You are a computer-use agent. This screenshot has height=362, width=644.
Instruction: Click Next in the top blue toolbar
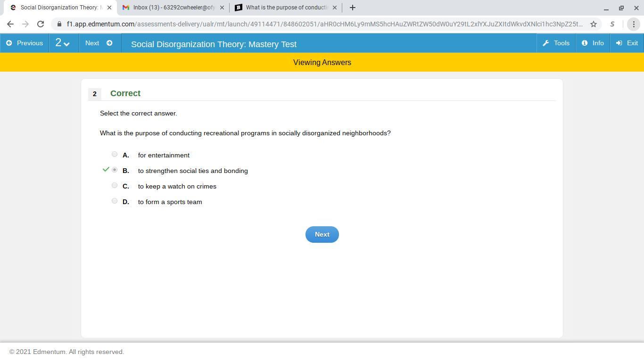(99, 43)
